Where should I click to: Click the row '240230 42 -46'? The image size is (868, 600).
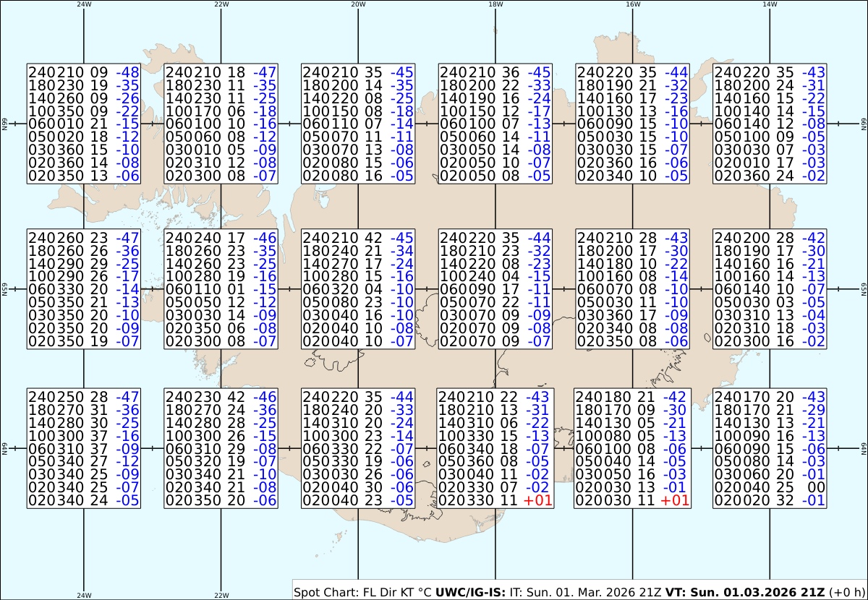(x=221, y=397)
